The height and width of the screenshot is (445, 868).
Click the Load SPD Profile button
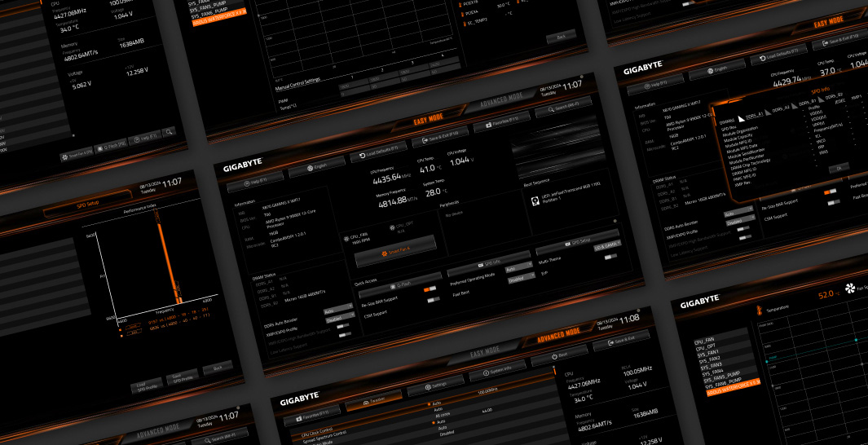(x=145, y=386)
